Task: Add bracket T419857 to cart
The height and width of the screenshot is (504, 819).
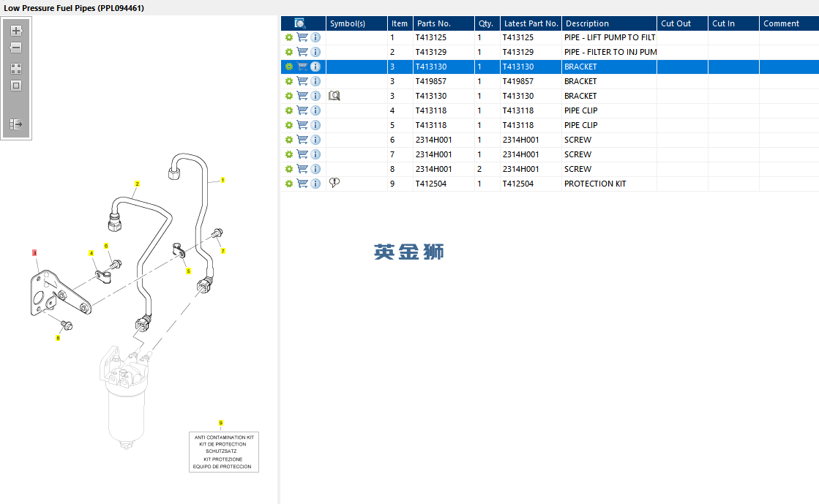Action: [302, 81]
